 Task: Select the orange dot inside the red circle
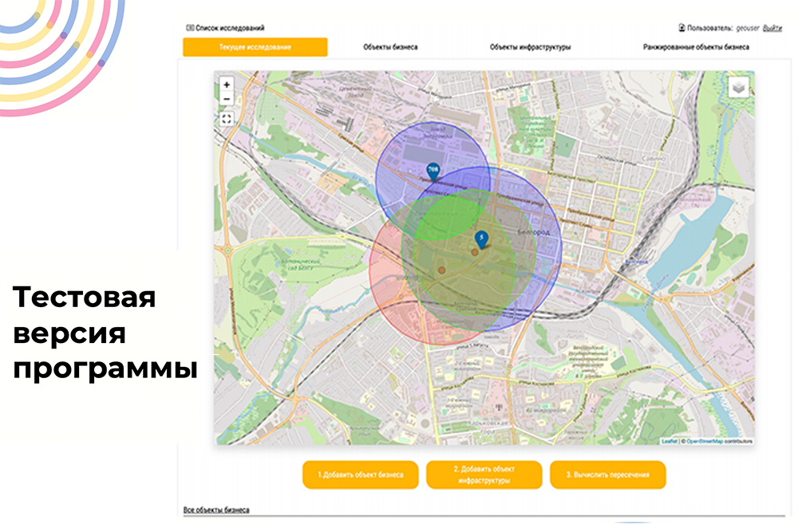click(441, 271)
